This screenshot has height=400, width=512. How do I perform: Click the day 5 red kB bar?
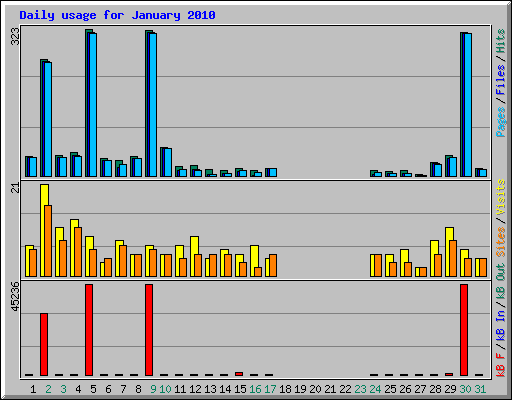[89, 330]
